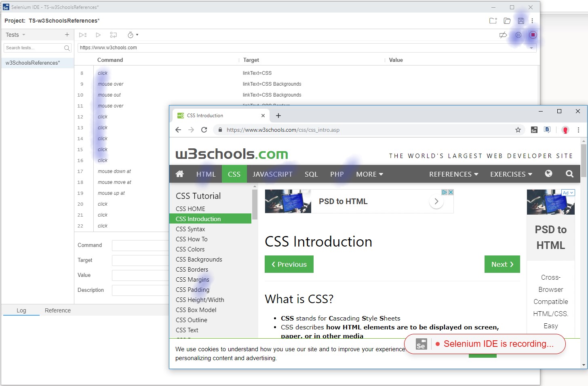Open the globe translate icon on w3schools
588x386 pixels.
coord(548,174)
